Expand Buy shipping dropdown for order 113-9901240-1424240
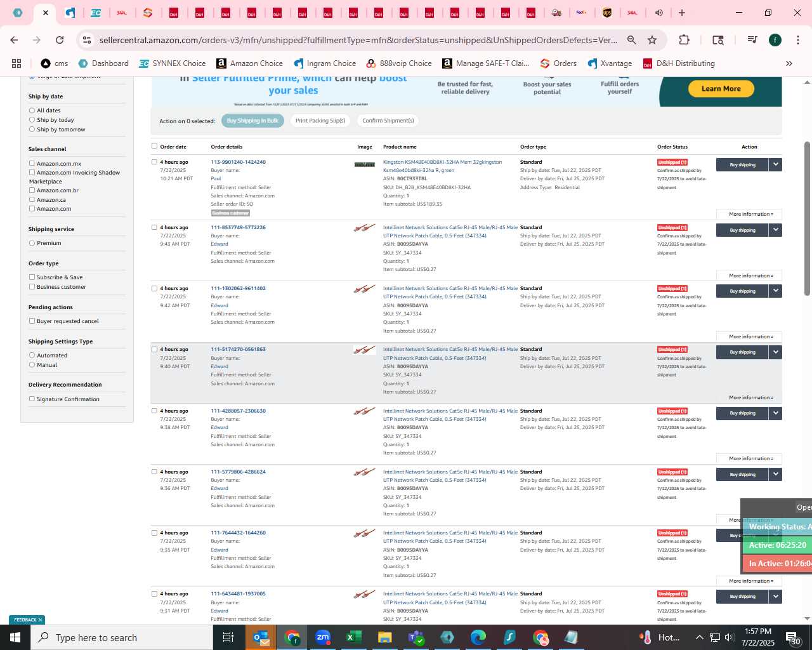Viewport: 812px width, 650px height. pyautogui.click(x=775, y=164)
